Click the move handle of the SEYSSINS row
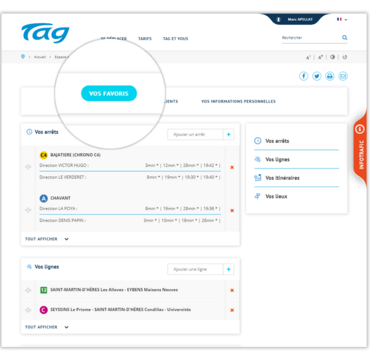 [28, 310]
